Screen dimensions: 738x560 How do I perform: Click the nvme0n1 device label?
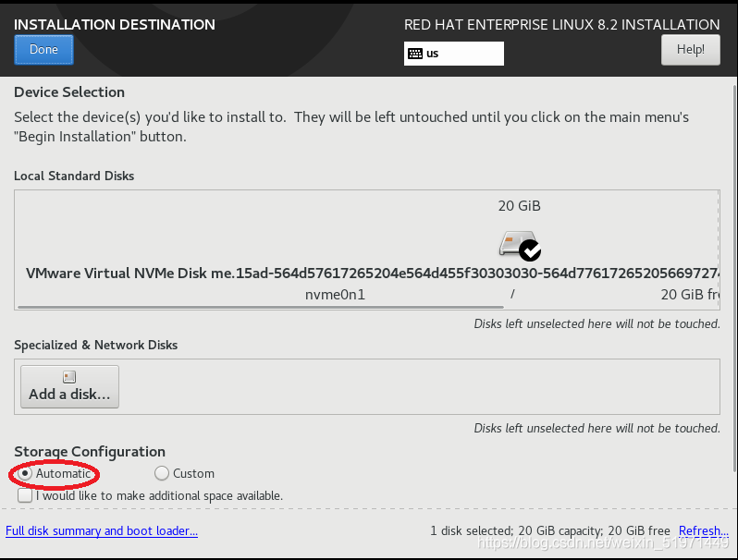(335, 295)
